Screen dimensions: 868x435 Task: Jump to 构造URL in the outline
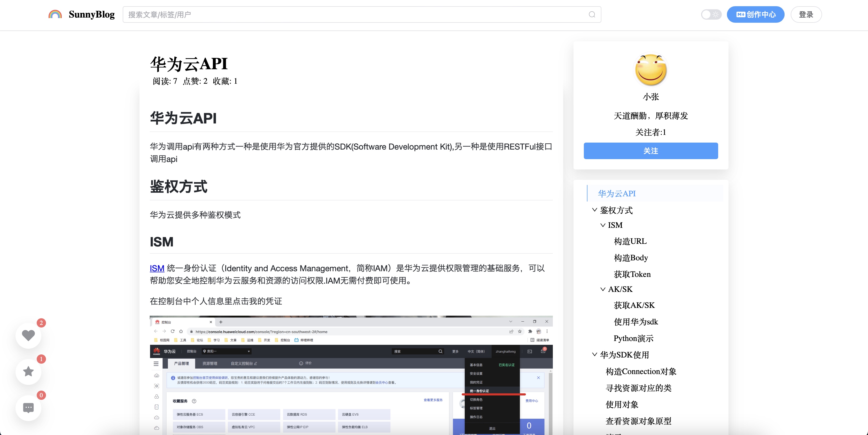(x=630, y=241)
